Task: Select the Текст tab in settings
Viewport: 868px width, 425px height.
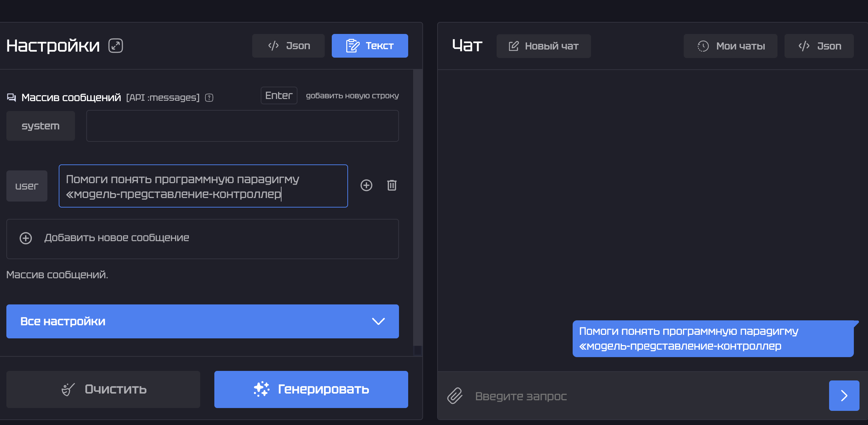Action: click(x=370, y=46)
